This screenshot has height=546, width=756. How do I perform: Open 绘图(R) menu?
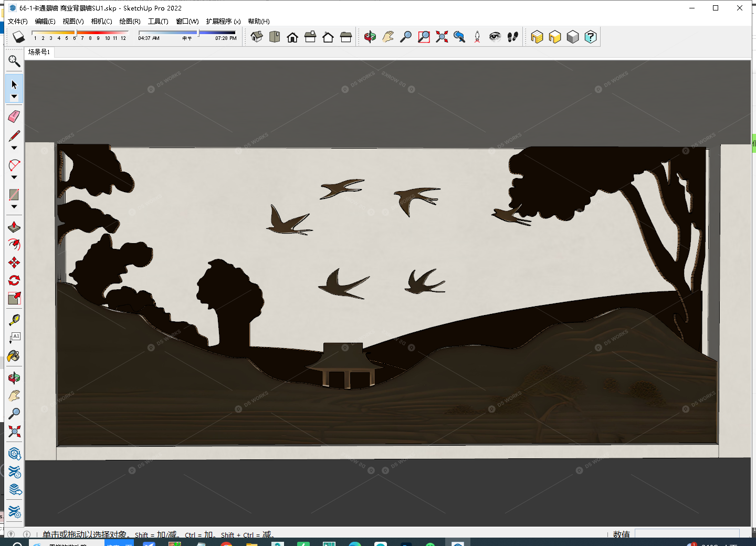pyautogui.click(x=130, y=22)
